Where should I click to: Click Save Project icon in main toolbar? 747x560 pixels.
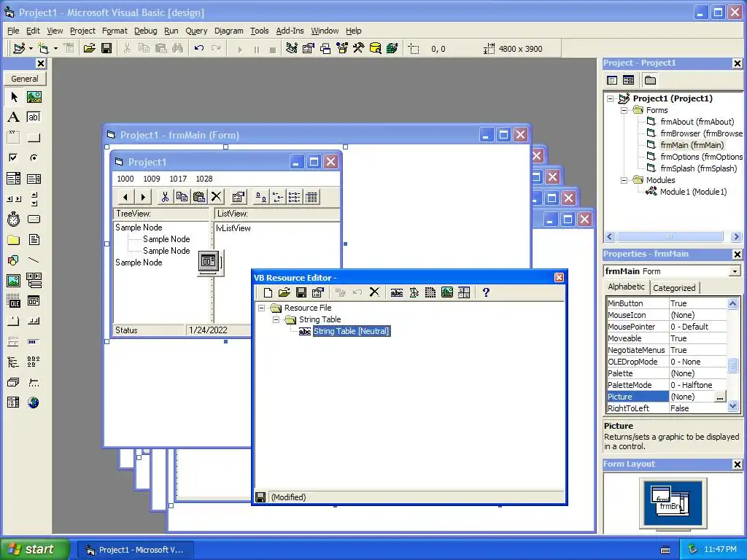click(107, 48)
